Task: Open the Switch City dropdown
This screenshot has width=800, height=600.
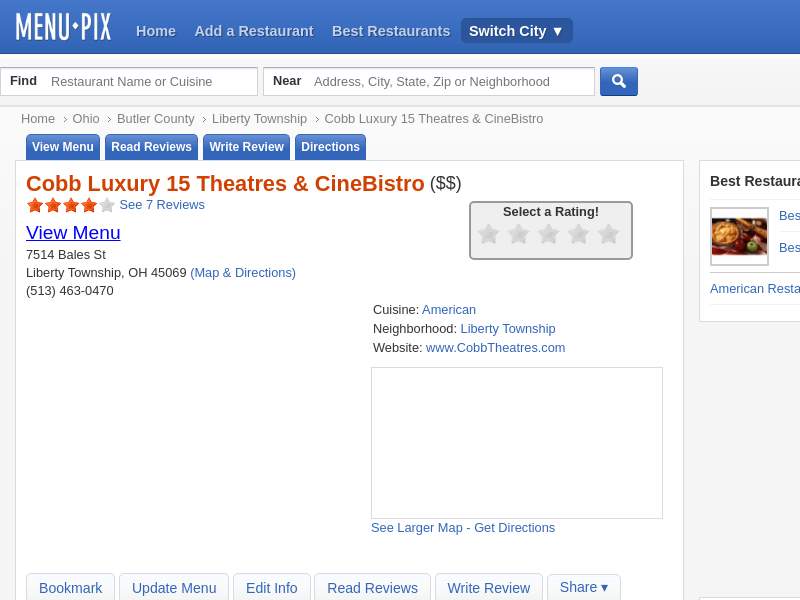Action: (516, 31)
